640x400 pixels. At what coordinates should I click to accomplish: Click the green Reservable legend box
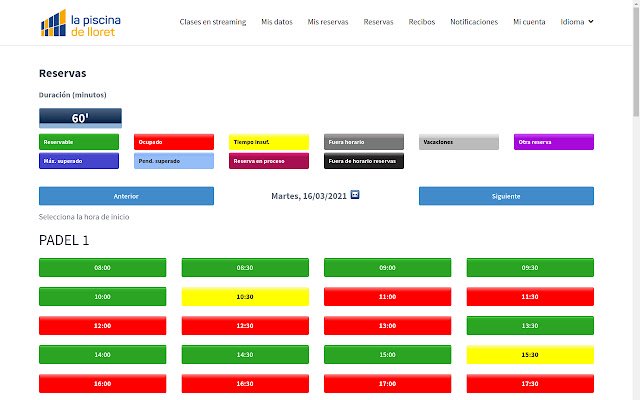[x=79, y=142]
